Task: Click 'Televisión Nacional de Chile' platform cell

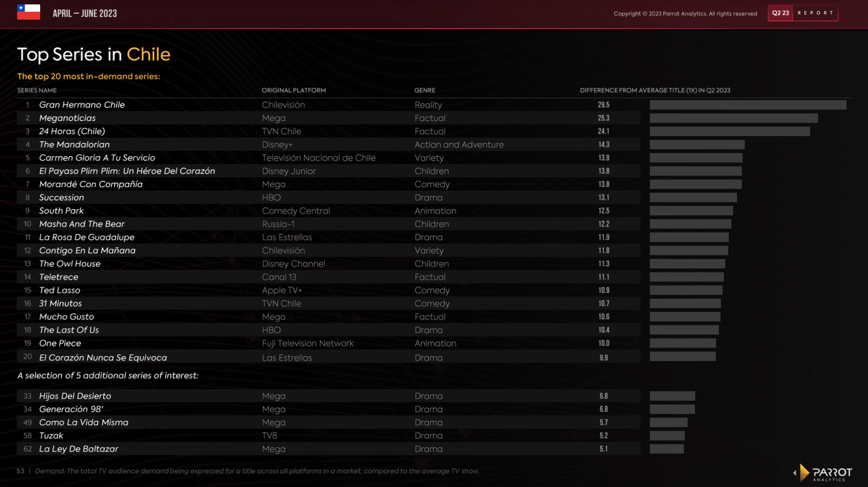Action: (319, 158)
